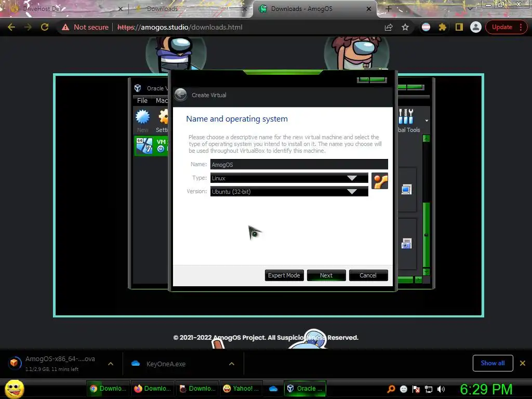Click the OS type icon beside Type
The image size is (532, 399).
(380, 181)
